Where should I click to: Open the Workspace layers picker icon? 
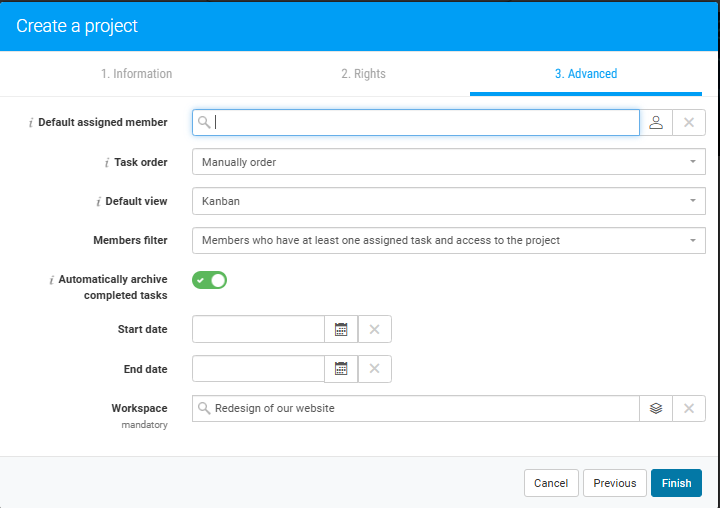(x=656, y=409)
